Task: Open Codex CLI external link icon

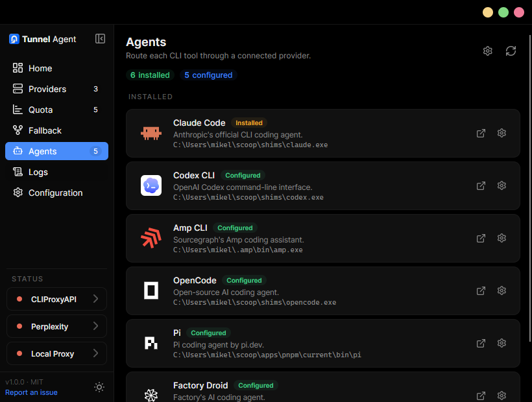Action: coord(481,185)
